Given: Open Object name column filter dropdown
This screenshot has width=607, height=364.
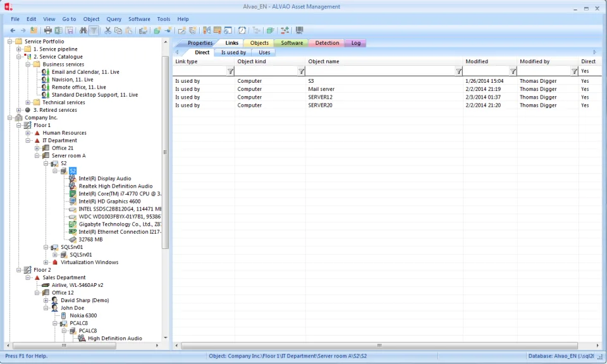Looking at the screenshot, I should (459, 71).
